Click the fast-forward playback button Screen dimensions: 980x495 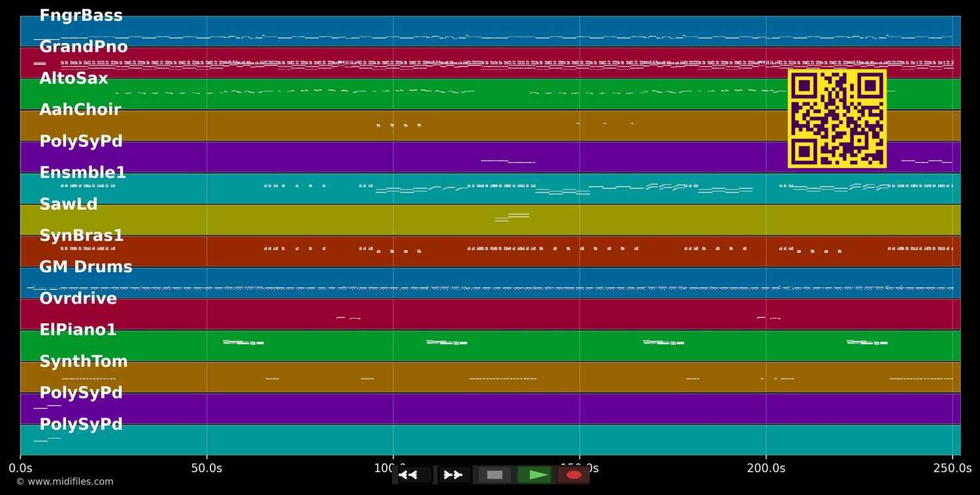tap(453, 475)
